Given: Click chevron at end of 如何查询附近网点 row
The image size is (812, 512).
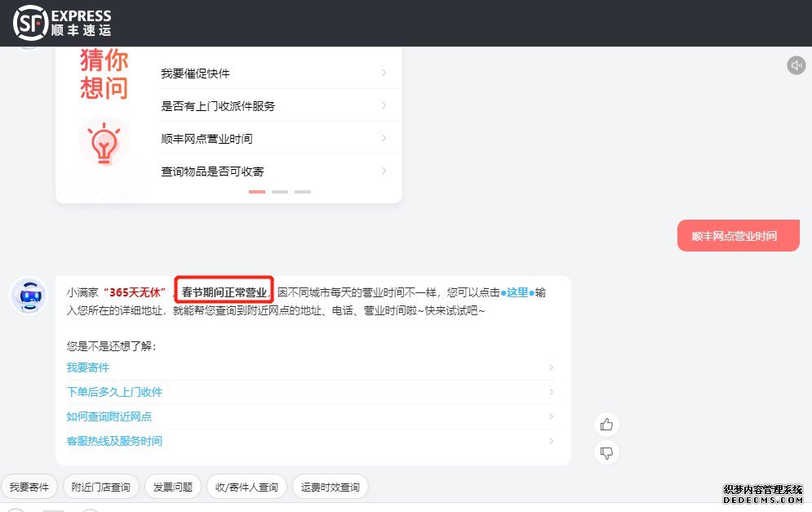Looking at the screenshot, I should point(551,416).
